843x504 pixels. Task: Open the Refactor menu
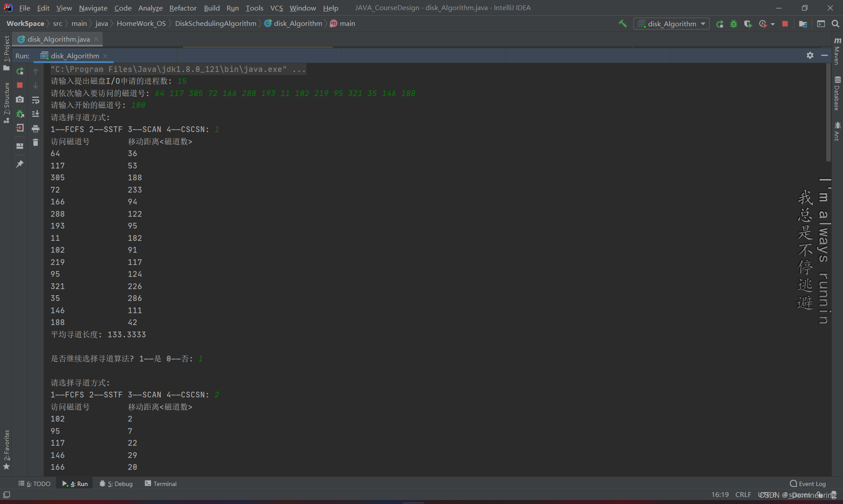pos(183,8)
